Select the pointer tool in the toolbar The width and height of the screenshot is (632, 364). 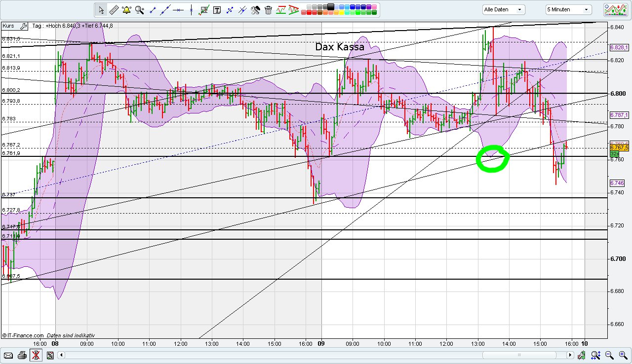click(102, 9)
